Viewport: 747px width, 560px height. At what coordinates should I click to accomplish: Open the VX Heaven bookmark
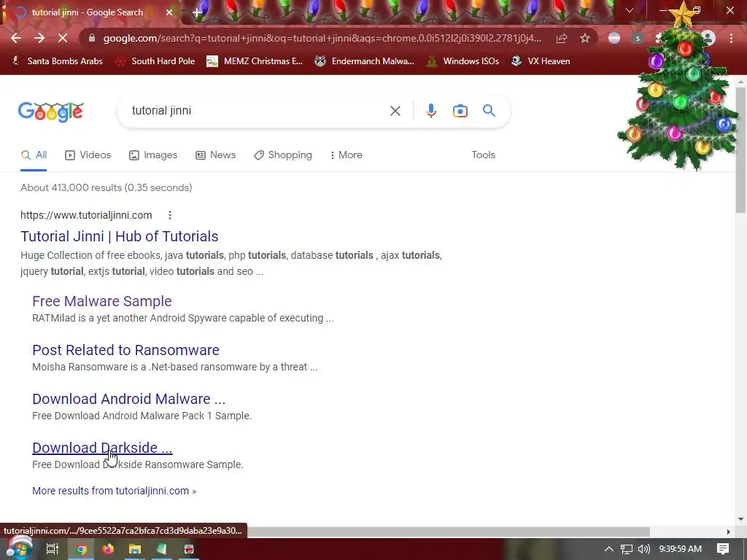pos(541,61)
